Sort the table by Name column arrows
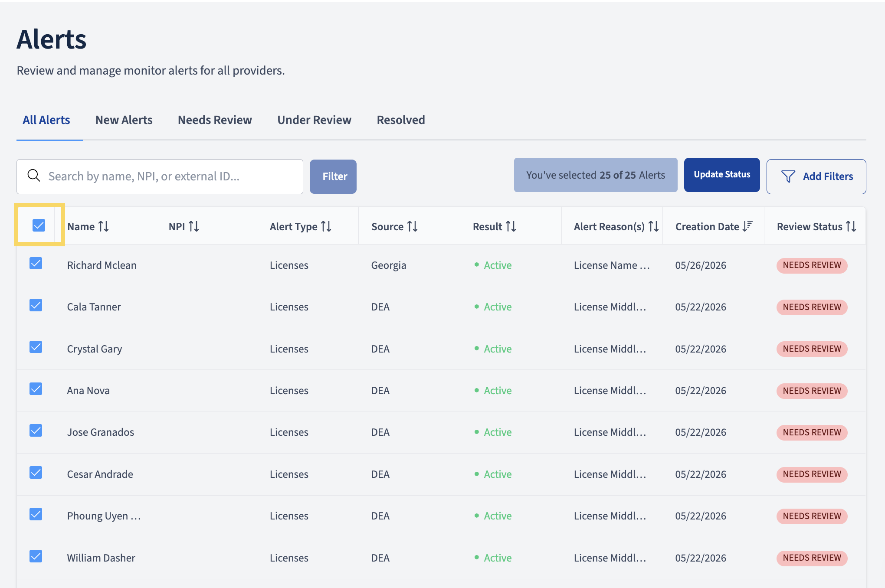Image resolution: width=885 pixels, height=588 pixels. coord(104,226)
